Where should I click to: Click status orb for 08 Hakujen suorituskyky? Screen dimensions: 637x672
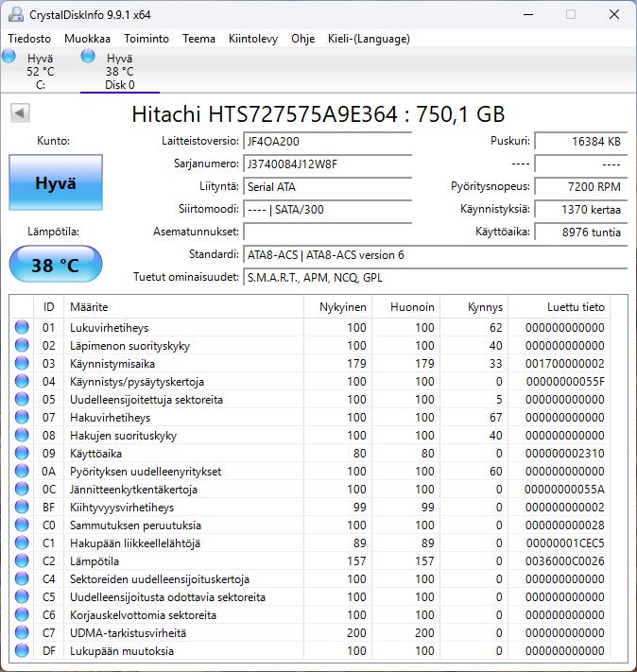[x=22, y=435]
